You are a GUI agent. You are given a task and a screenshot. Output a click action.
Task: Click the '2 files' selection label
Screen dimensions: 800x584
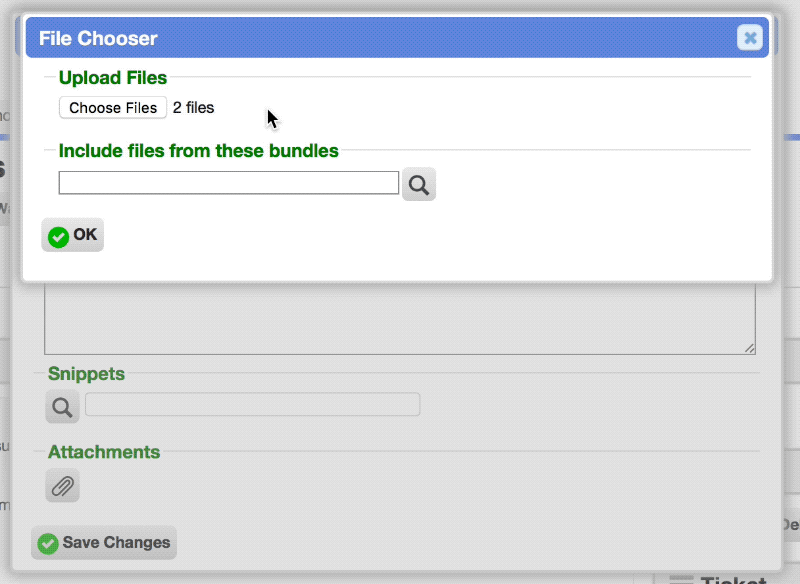193,108
